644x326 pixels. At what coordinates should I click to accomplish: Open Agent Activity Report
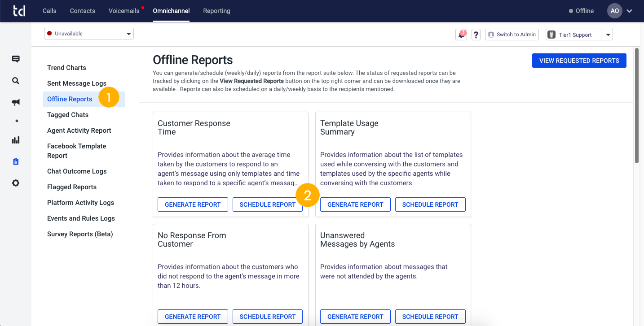[x=79, y=130]
